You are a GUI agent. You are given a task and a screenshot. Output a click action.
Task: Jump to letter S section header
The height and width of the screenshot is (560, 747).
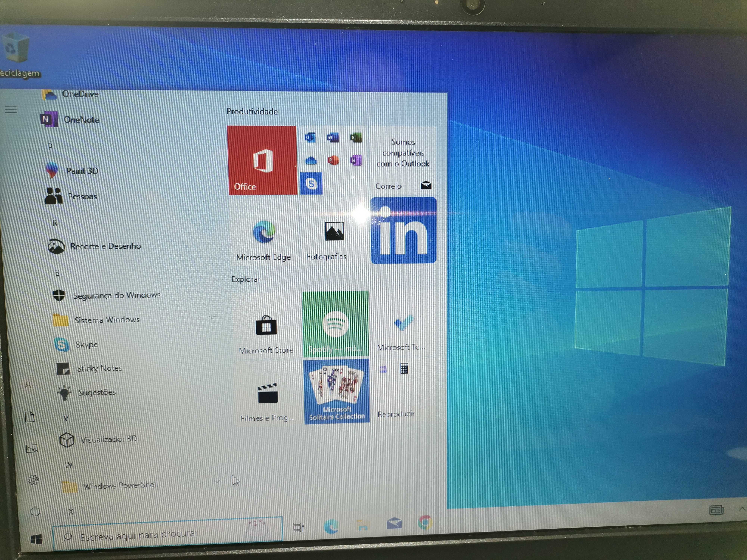57,273
